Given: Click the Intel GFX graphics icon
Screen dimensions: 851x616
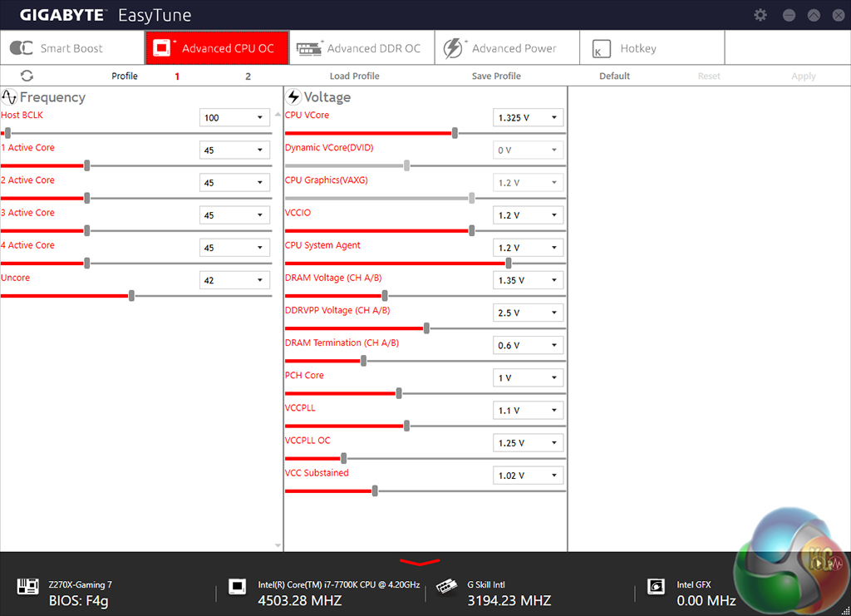Looking at the screenshot, I should pos(657,587).
